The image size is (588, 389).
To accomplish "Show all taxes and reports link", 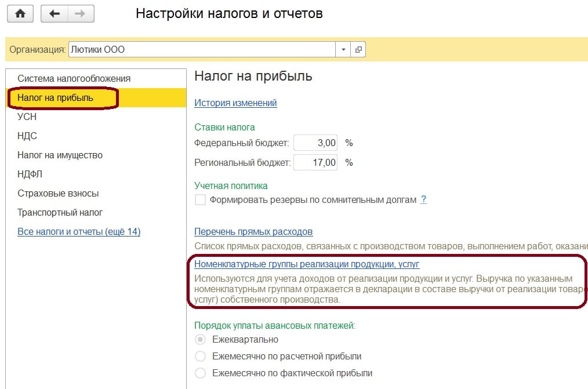I will click(79, 232).
